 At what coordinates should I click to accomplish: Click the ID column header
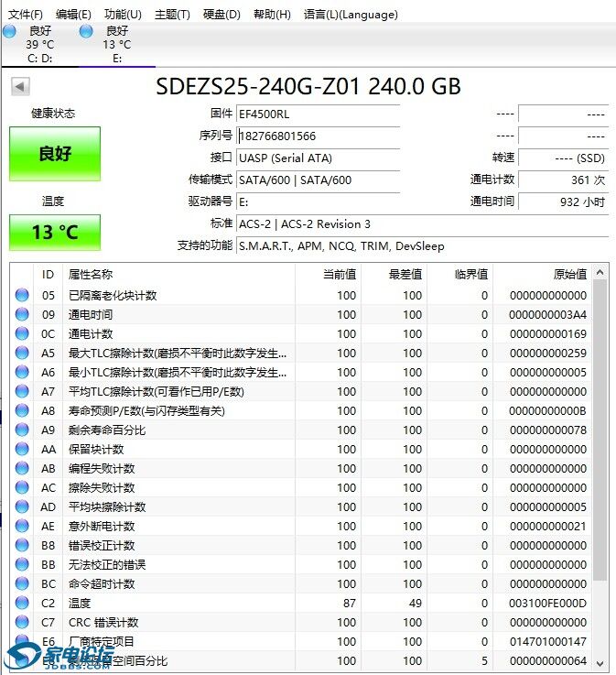pyautogui.click(x=48, y=274)
